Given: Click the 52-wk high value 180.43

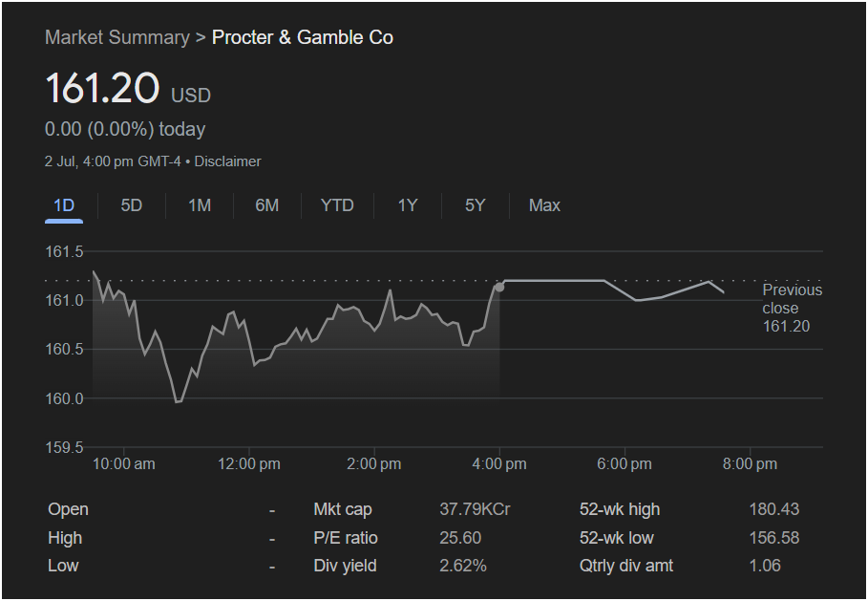Looking at the screenshot, I should click(773, 509).
